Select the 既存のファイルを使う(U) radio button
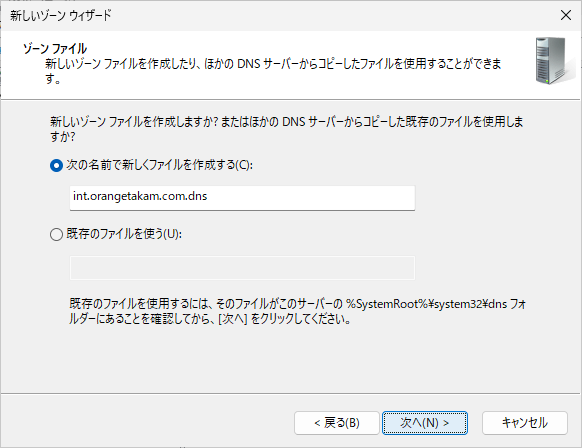The width and height of the screenshot is (582, 448). point(56,234)
